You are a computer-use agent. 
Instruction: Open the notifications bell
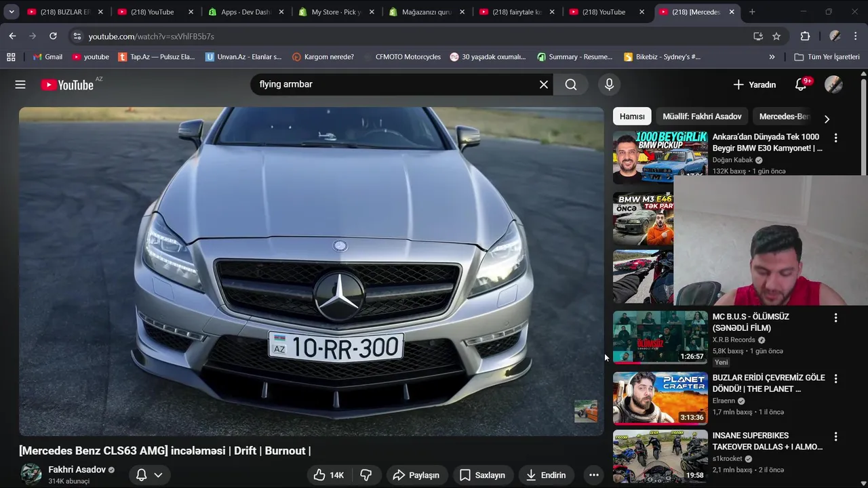801,84
